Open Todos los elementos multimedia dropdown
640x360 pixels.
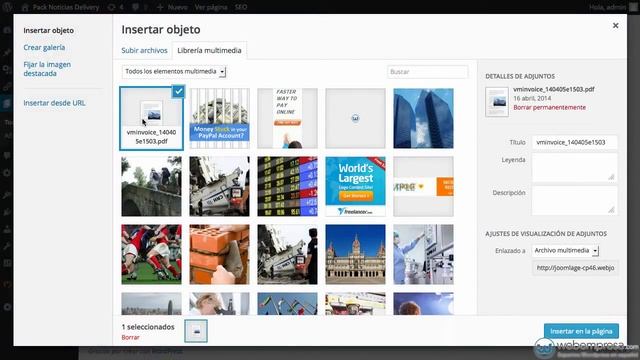pos(174,71)
